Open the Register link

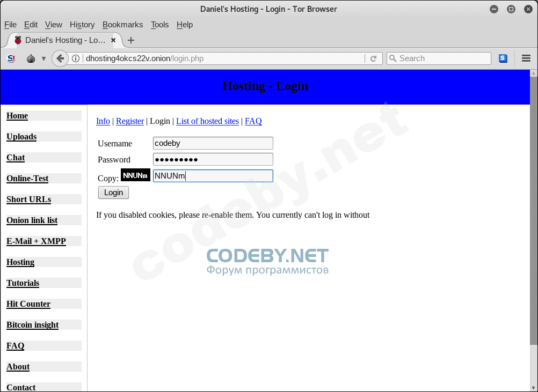[x=130, y=121]
